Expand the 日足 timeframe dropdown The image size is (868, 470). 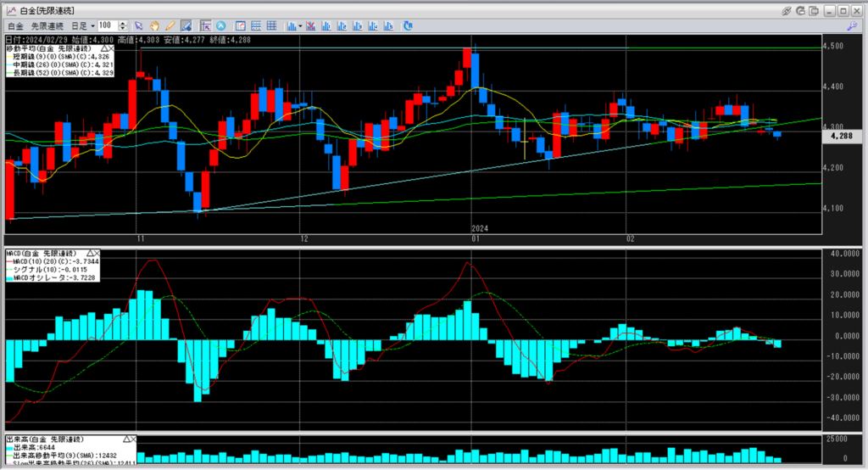tap(92, 26)
